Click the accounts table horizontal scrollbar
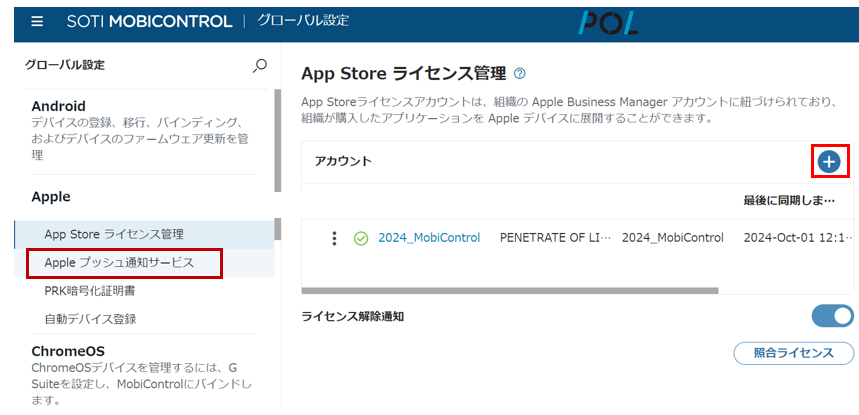This screenshot has height=415, width=859. coord(509,291)
